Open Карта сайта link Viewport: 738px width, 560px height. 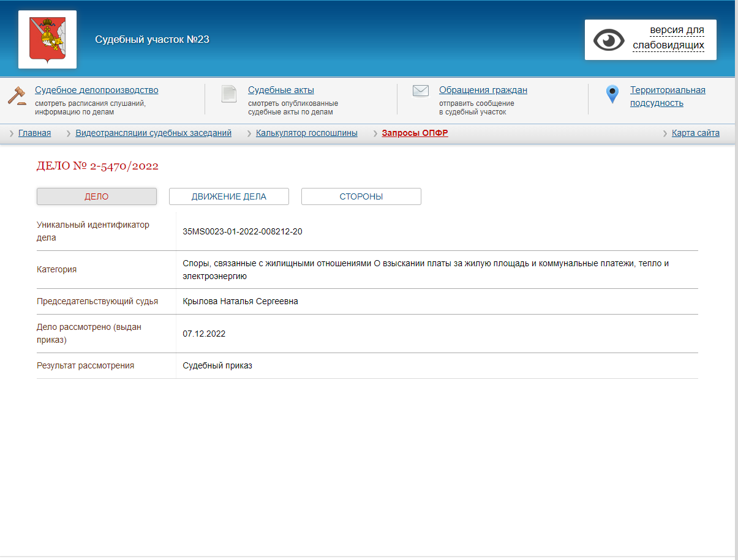(x=695, y=133)
